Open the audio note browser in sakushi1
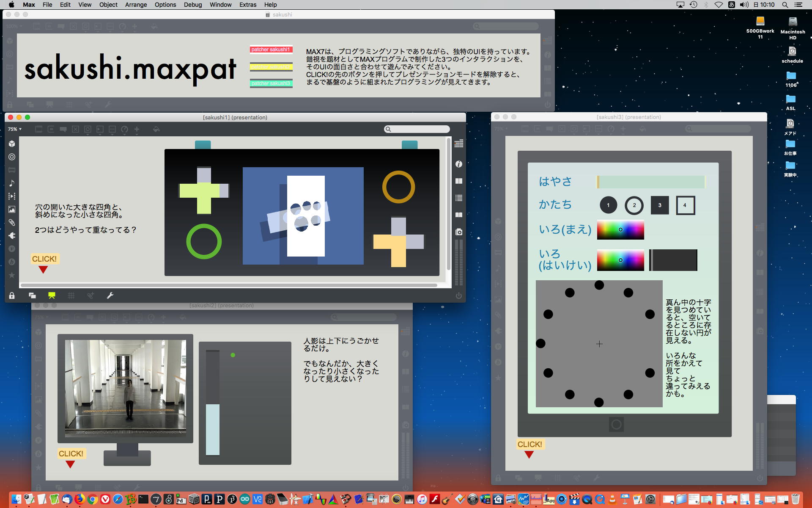812x508 pixels. coord(12,183)
